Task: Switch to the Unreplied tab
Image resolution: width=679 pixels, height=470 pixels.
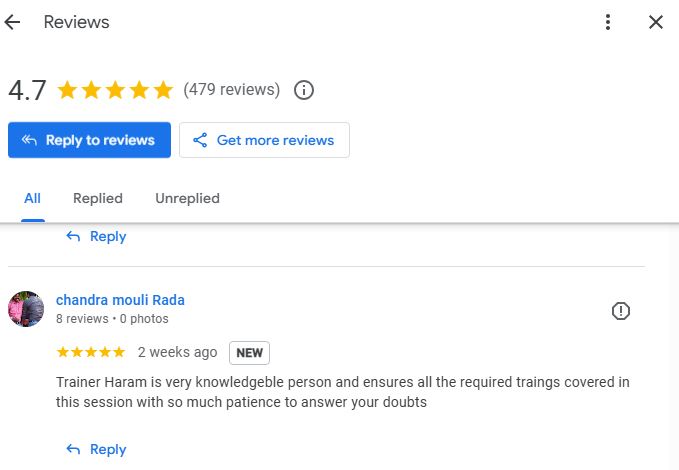Action: [188, 198]
